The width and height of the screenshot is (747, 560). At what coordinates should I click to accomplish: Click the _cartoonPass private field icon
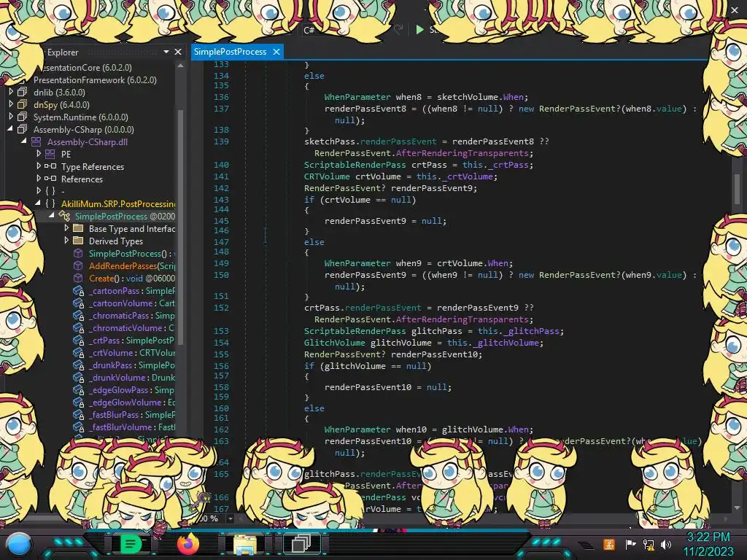pyautogui.click(x=79, y=291)
